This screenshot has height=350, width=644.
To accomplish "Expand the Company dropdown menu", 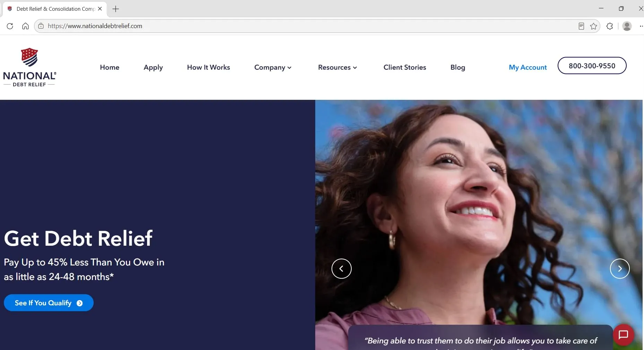I will coord(273,67).
